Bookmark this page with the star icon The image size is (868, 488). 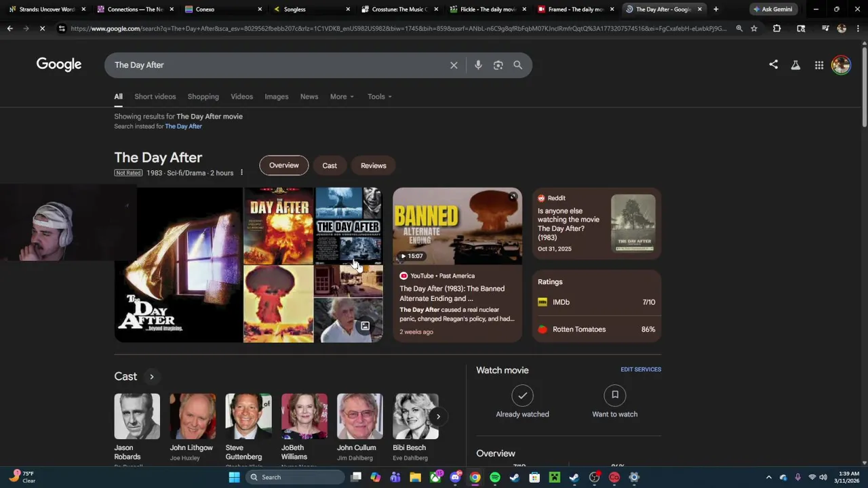click(x=753, y=28)
